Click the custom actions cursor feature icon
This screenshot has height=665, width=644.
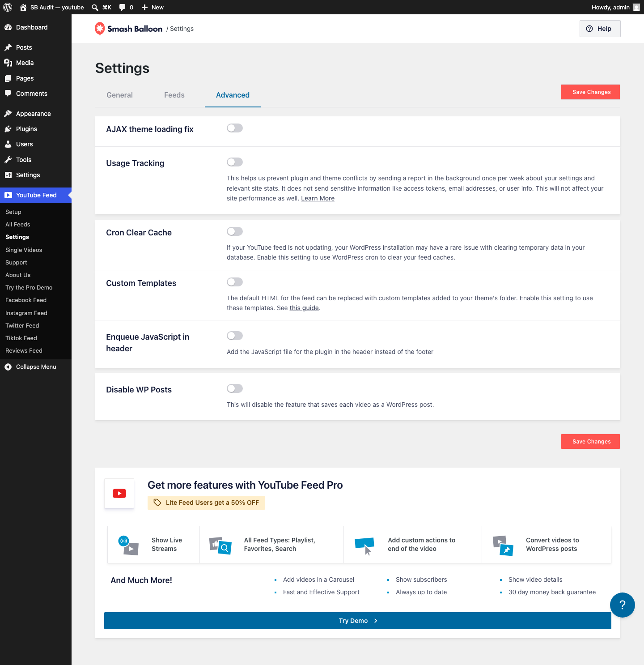pyautogui.click(x=364, y=546)
